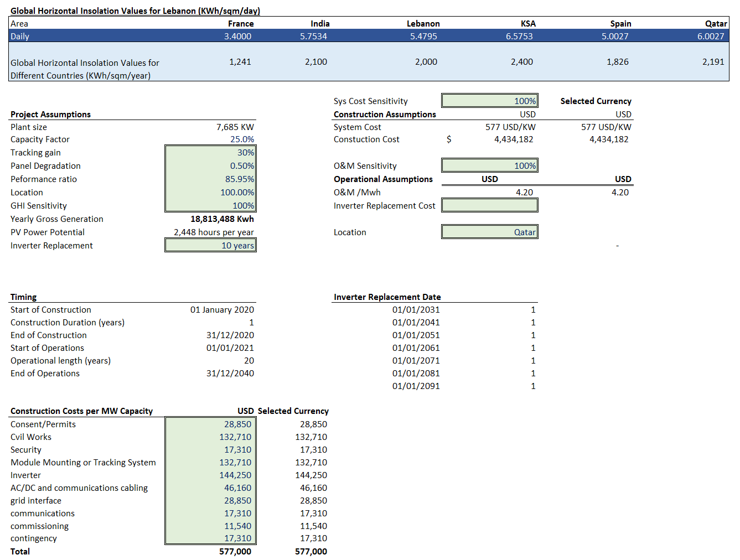Click Inverter Replacement Date heading
The height and width of the screenshot is (560, 740).
pos(387,297)
